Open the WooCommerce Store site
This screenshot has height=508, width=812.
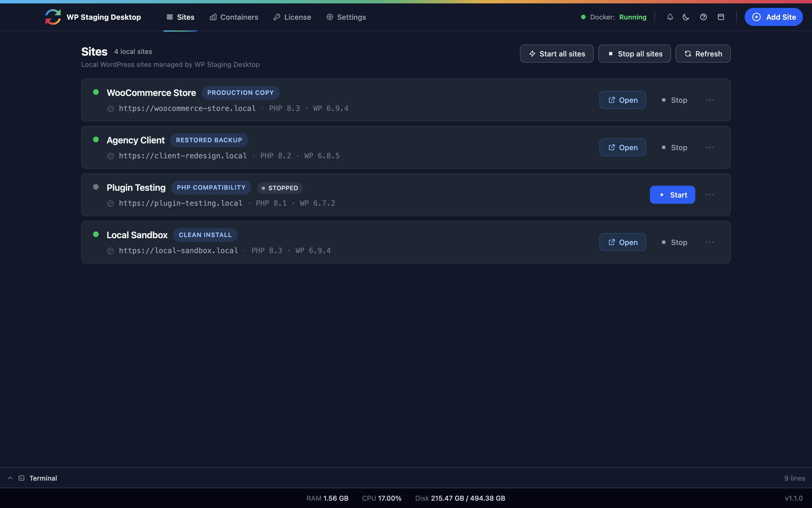(623, 100)
